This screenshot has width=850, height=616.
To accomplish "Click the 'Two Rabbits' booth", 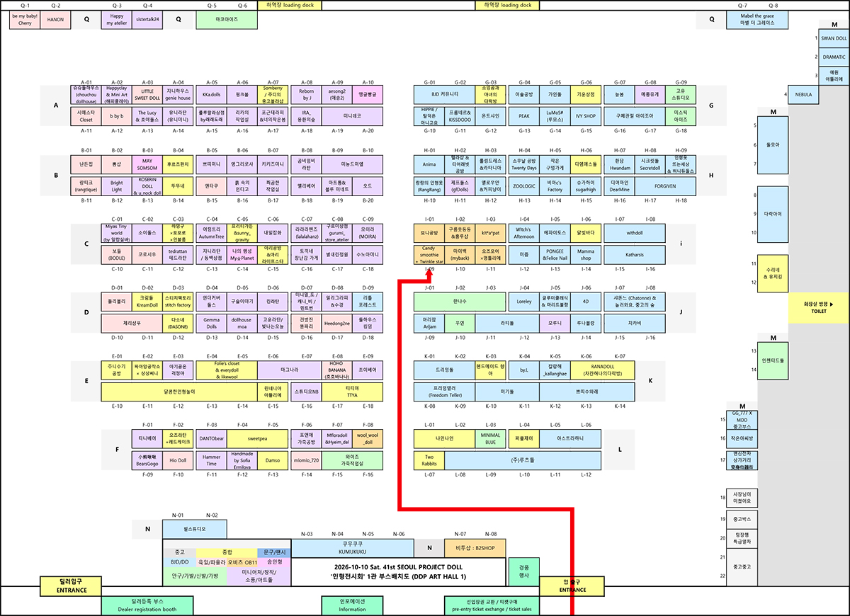I will tap(429, 460).
